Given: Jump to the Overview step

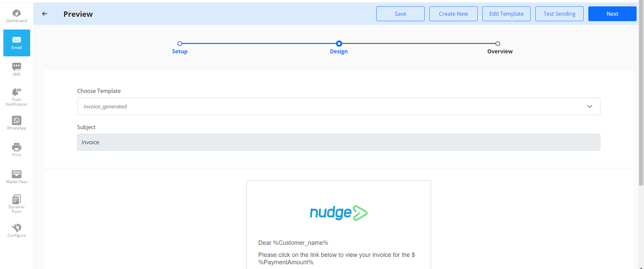Looking at the screenshot, I should click(500, 51).
